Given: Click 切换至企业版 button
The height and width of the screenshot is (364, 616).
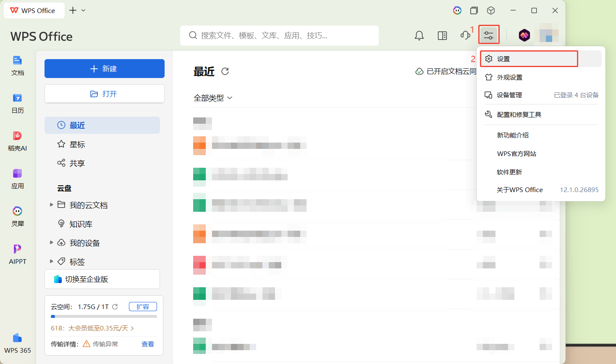Looking at the screenshot, I should [x=102, y=279].
